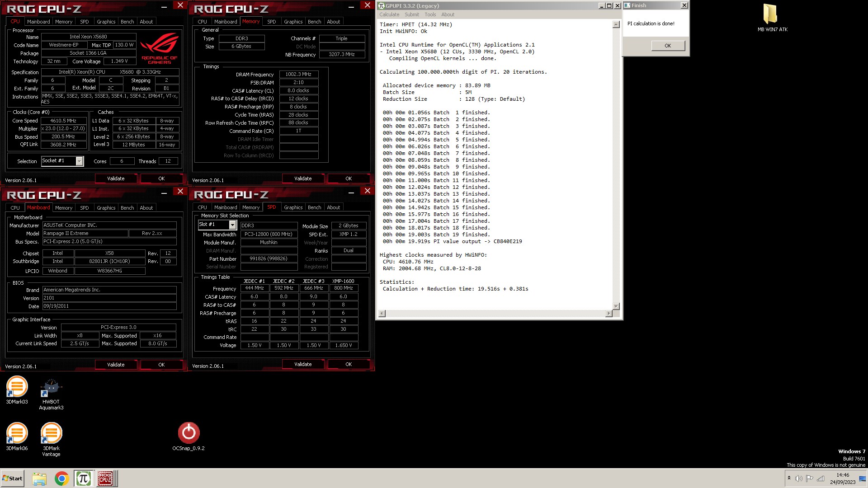Click OK in the CPU tab window
Screen dimensions: 868x488
click(x=161, y=178)
